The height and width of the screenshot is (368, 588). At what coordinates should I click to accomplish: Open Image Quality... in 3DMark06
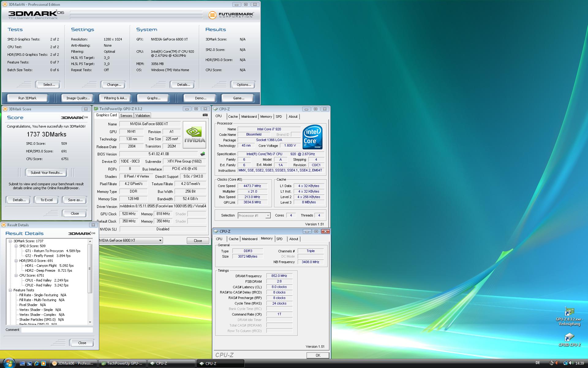[x=78, y=98]
